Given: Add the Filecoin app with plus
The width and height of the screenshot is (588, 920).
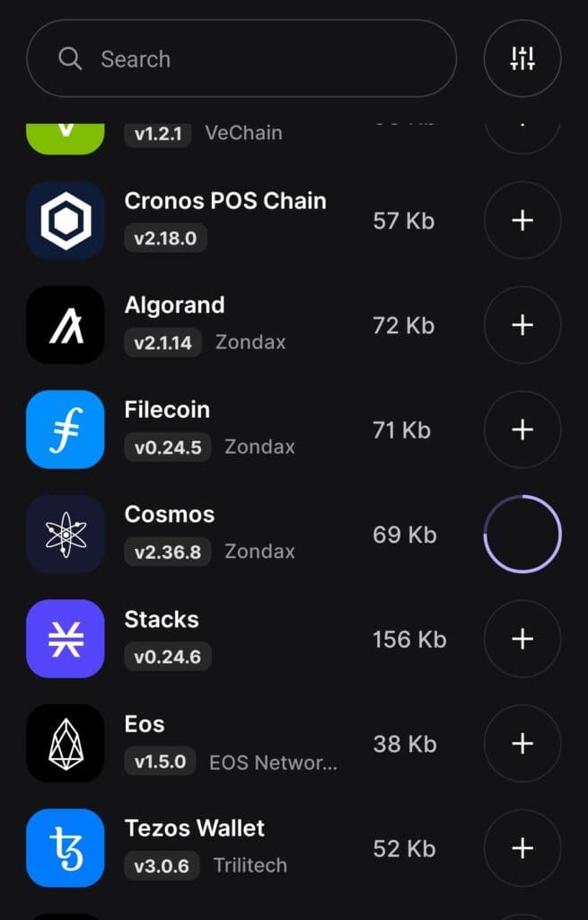Looking at the screenshot, I should point(522,429).
